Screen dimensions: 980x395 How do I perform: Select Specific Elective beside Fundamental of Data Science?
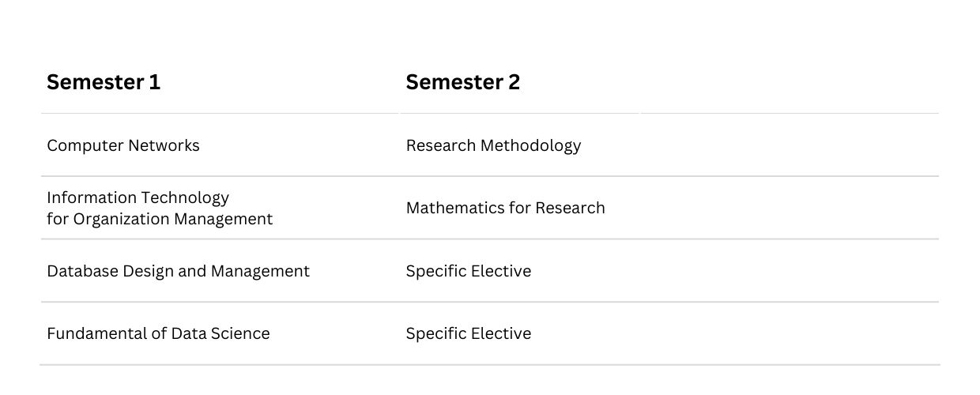[x=469, y=333]
